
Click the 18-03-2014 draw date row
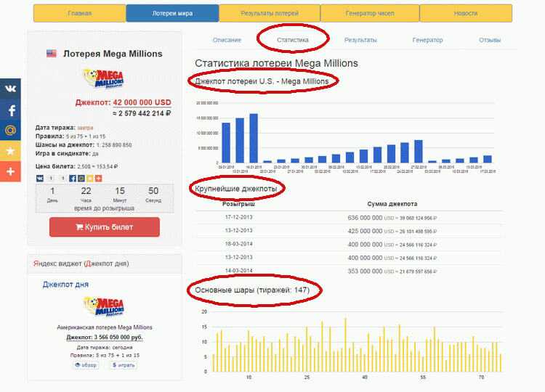238,244
